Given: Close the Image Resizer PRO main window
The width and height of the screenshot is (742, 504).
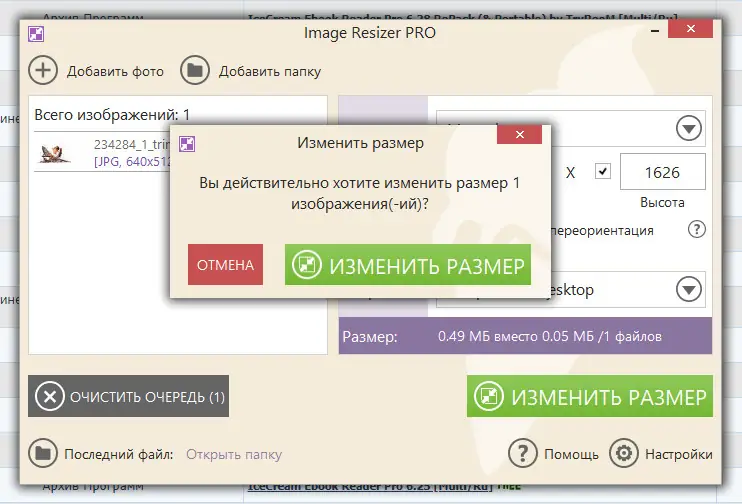Looking at the screenshot, I should pos(690,29).
